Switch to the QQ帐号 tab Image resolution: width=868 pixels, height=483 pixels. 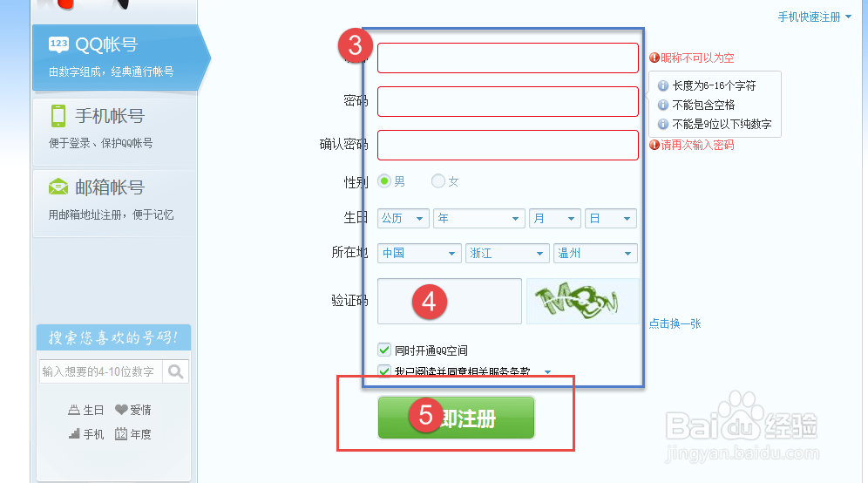pyautogui.click(x=119, y=57)
